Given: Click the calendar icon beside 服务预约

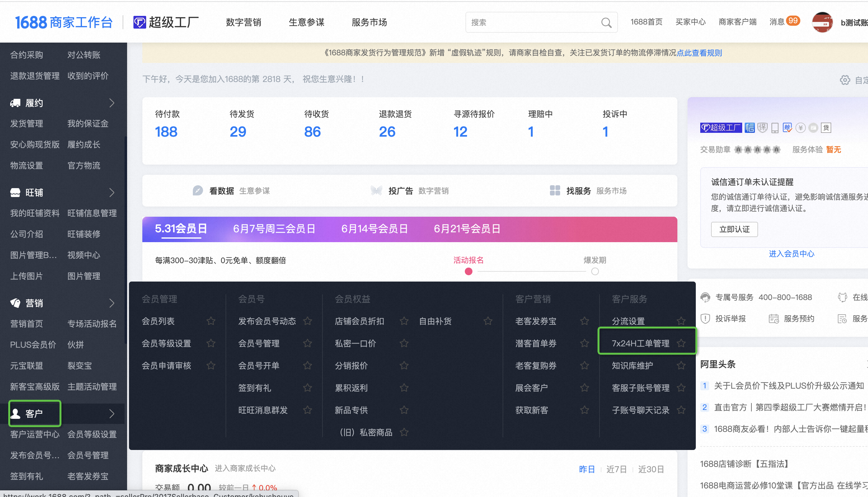Looking at the screenshot, I should [x=774, y=318].
